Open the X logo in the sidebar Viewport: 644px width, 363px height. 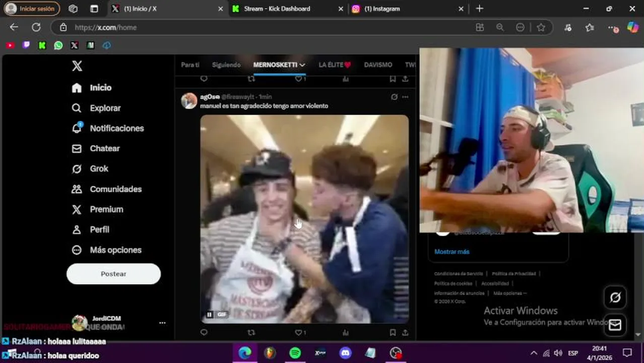77,66
